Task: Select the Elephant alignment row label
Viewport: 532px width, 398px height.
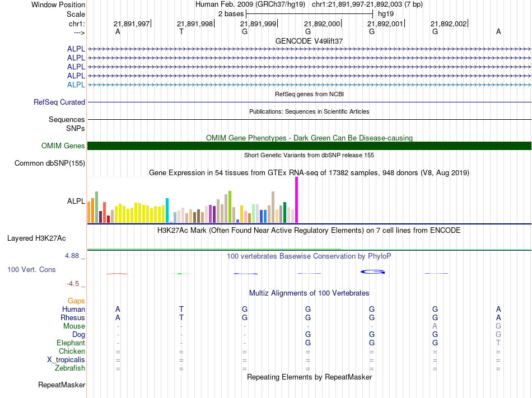Action: [71, 343]
